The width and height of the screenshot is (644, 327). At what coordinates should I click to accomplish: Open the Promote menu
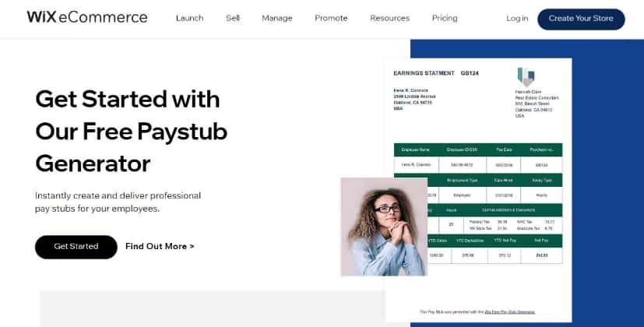coord(331,18)
